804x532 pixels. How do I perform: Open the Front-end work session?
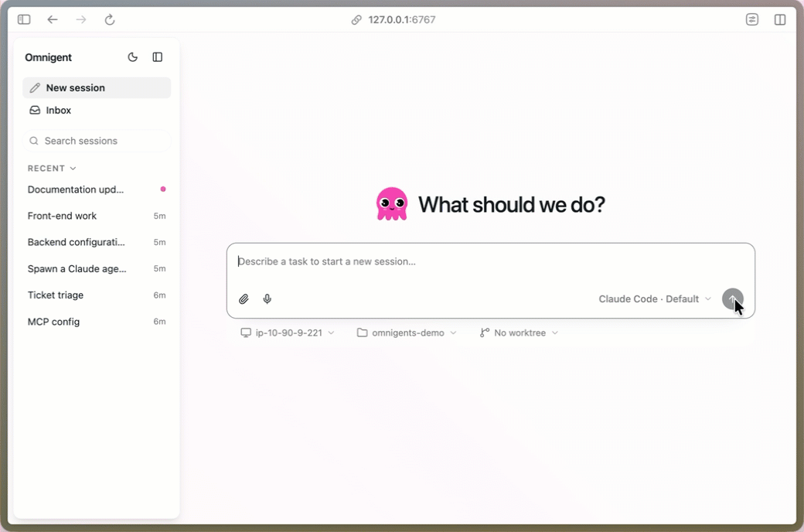pos(97,216)
